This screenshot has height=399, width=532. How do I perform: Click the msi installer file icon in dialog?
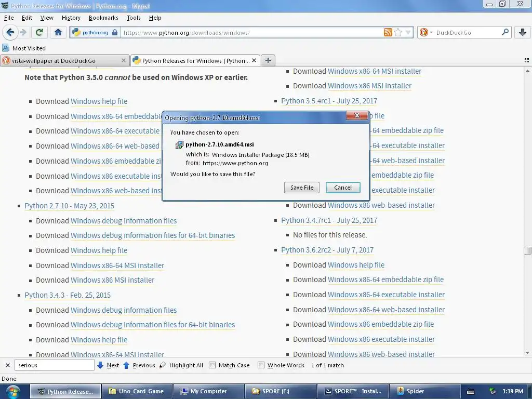179,145
